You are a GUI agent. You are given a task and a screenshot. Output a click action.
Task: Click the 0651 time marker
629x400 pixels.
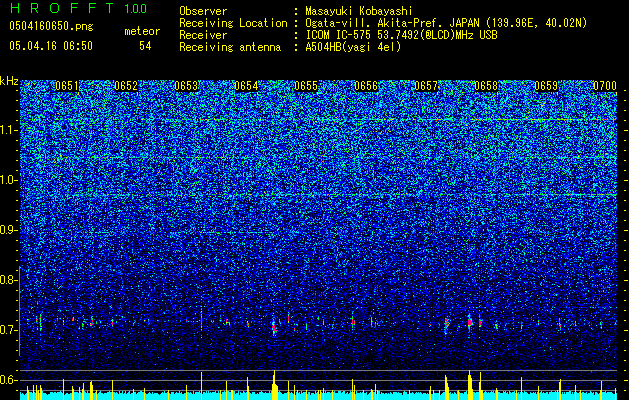(67, 86)
